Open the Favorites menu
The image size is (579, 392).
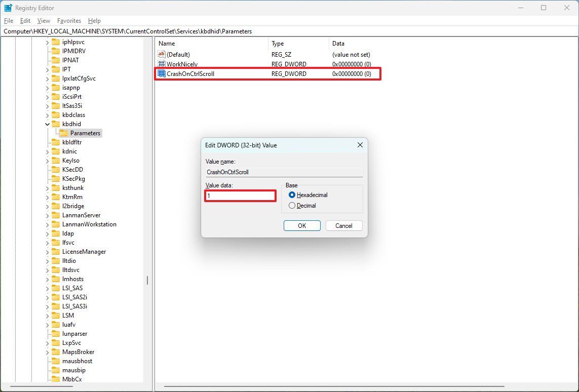[x=69, y=21]
